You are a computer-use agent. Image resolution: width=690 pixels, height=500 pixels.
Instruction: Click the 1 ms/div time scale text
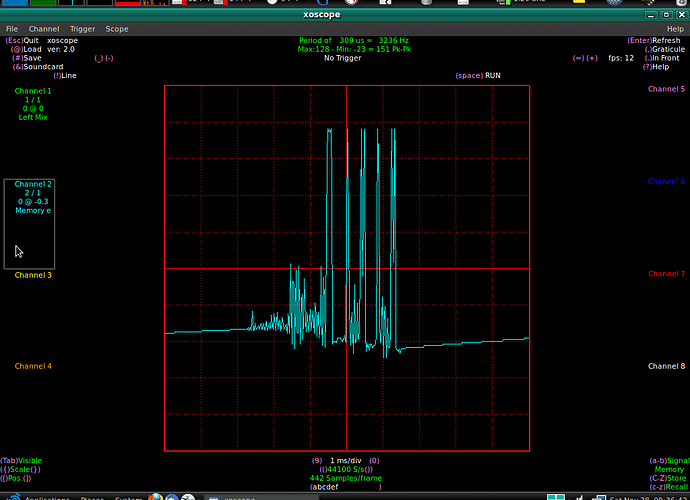[x=346, y=461]
